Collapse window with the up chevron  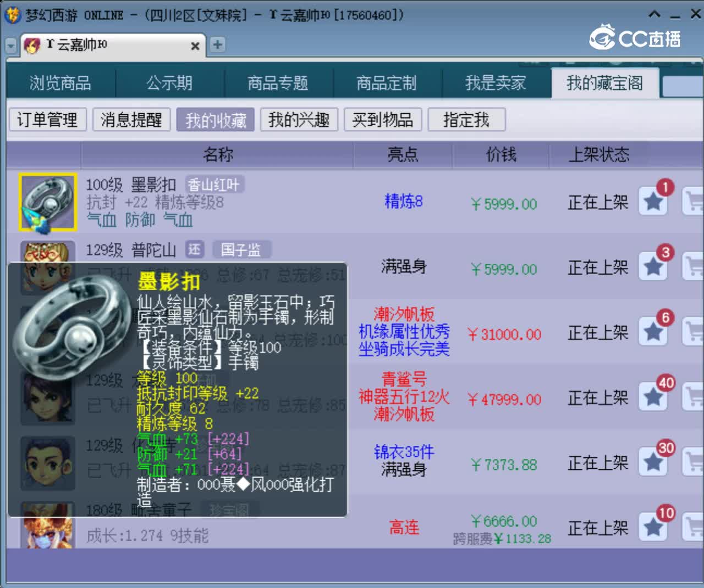pyautogui.click(x=654, y=14)
